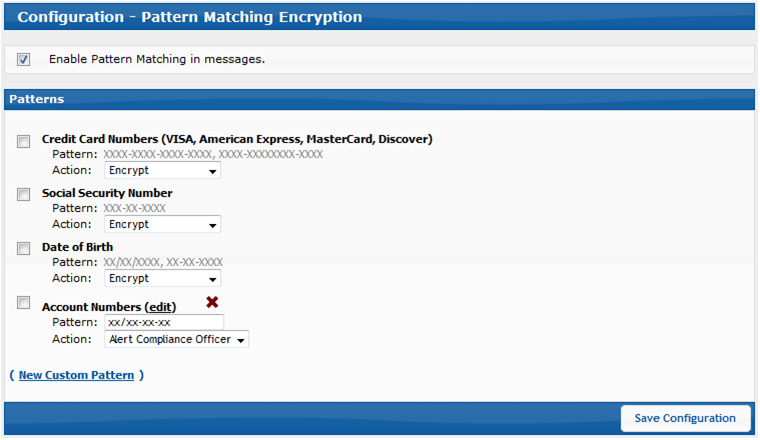Check the Date of Birth pattern checkbox

(23, 249)
